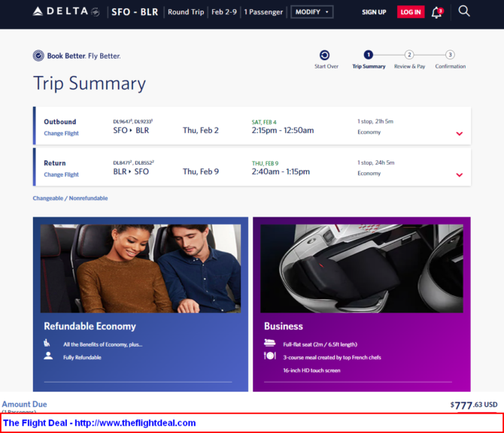
Task: Click the Trip Summary page heading
Action: pyautogui.click(x=90, y=83)
